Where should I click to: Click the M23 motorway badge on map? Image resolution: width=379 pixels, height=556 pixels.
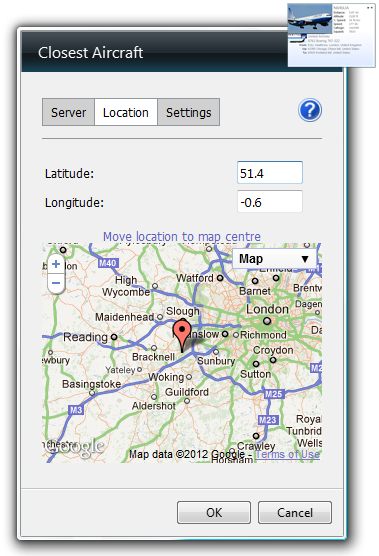tap(268, 420)
